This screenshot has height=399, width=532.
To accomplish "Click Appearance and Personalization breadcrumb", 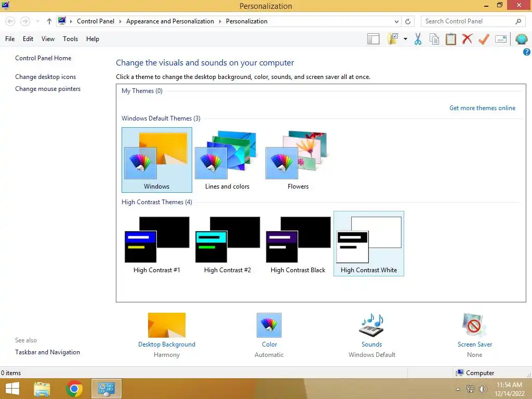I will pyautogui.click(x=170, y=21).
